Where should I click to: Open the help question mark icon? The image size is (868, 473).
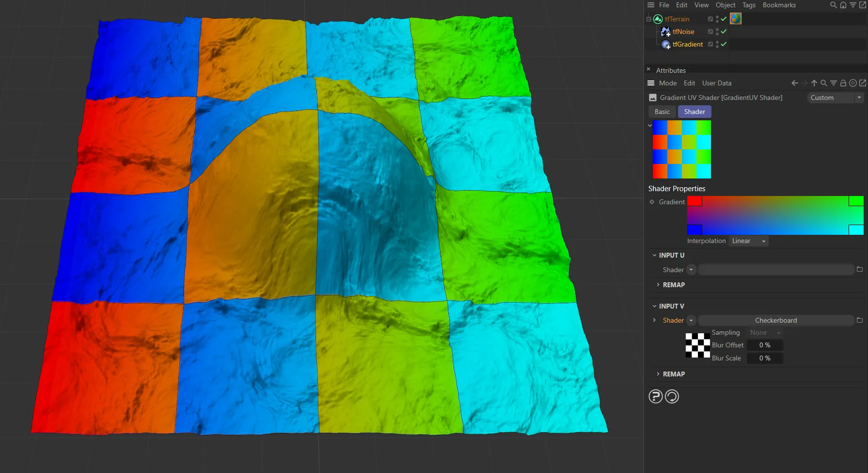coord(655,397)
